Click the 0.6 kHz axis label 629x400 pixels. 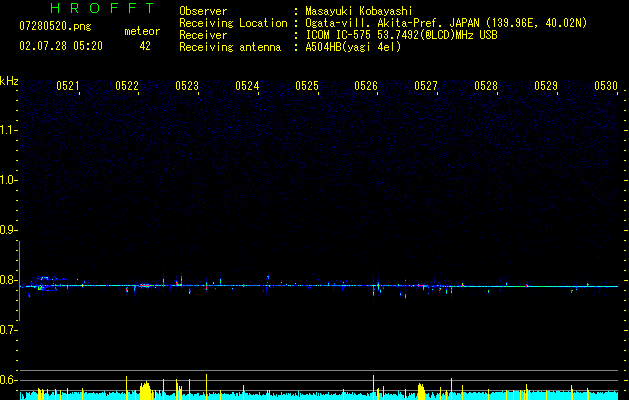8,380
